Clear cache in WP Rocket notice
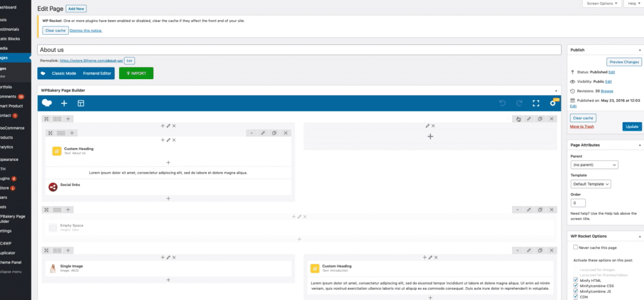 (x=55, y=30)
